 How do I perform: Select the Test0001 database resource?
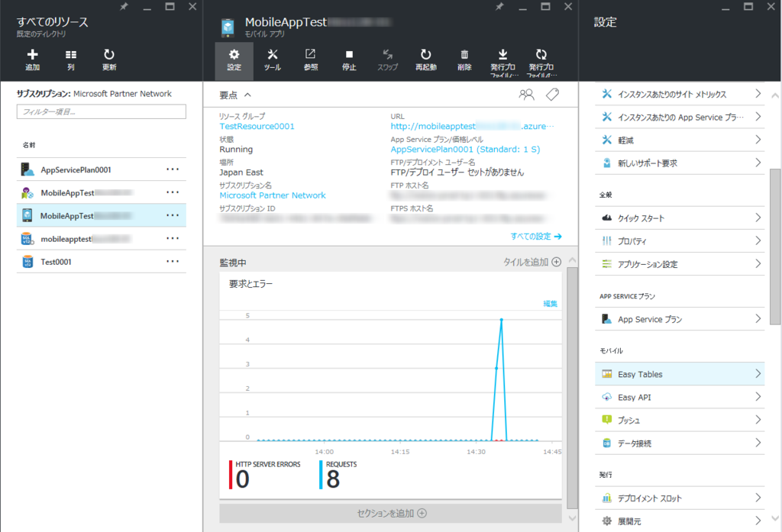pyautogui.click(x=102, y=262)
